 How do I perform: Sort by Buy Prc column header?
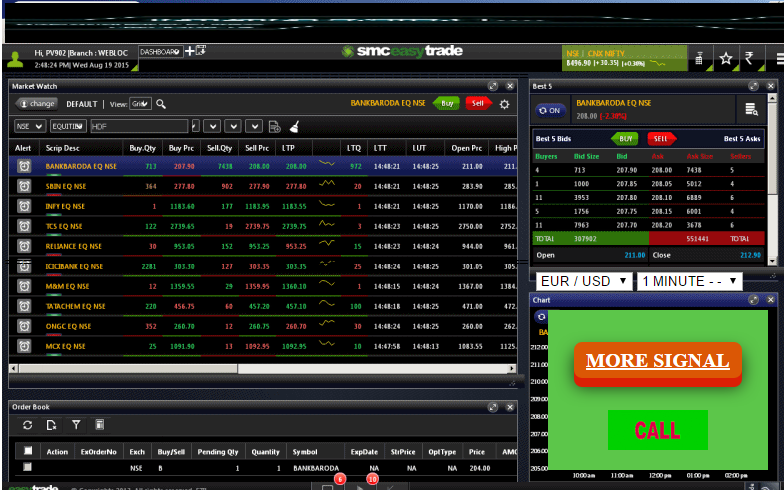[x=181, y=148]
